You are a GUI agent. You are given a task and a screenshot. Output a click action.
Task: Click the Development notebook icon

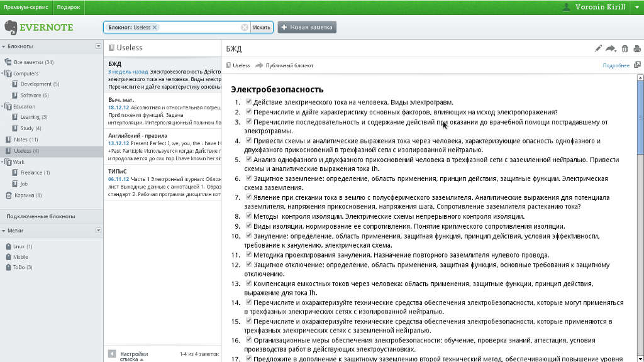click(15, 84)
